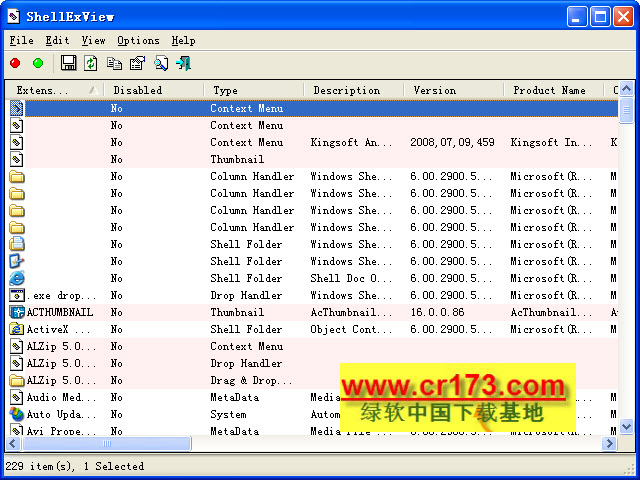Click the 'Shell Doc O...' description cell
Image resolution: width=640 pixels, height=480 pixels.
pos(351,278)
